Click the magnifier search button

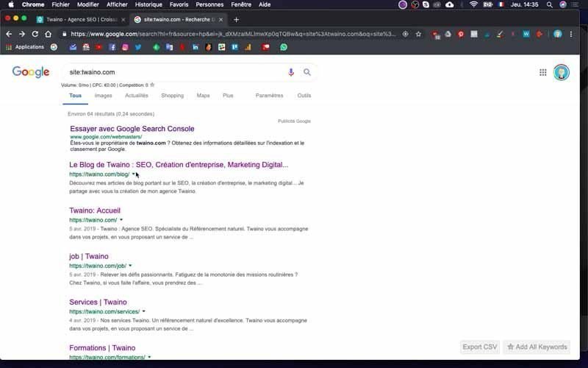(307, 72)
